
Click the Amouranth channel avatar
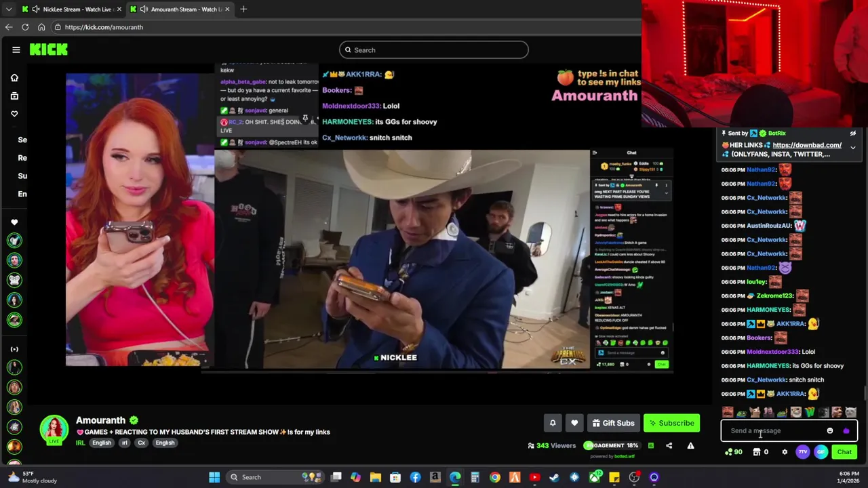click(54, 430)
